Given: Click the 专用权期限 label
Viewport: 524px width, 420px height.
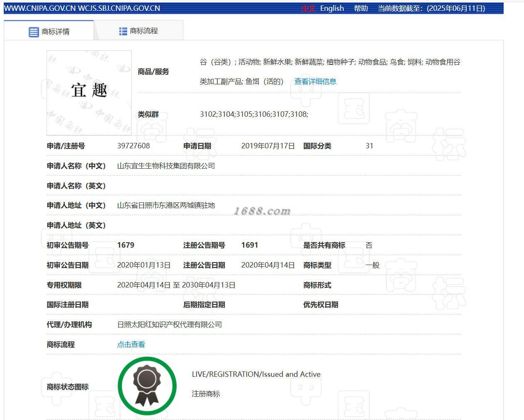Looking at the screenshot, I should click(64, 285).
